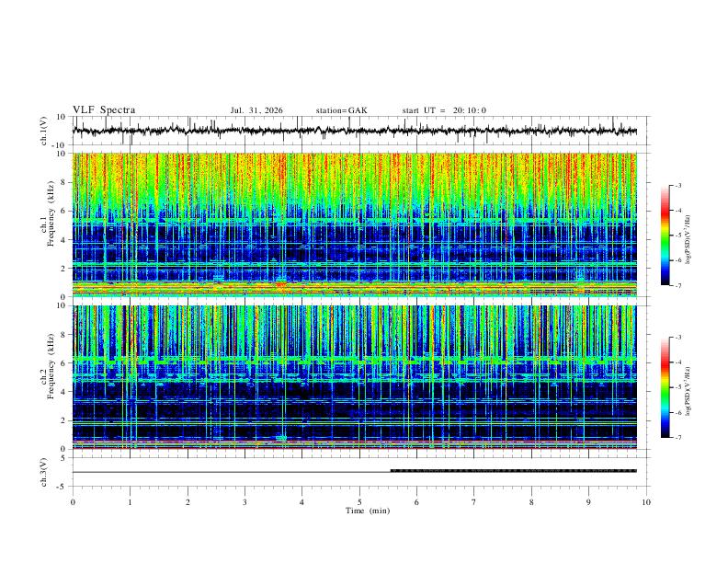Click the Time (min) axis label
This screenshot has height=563, width=728.
point(368,511)
